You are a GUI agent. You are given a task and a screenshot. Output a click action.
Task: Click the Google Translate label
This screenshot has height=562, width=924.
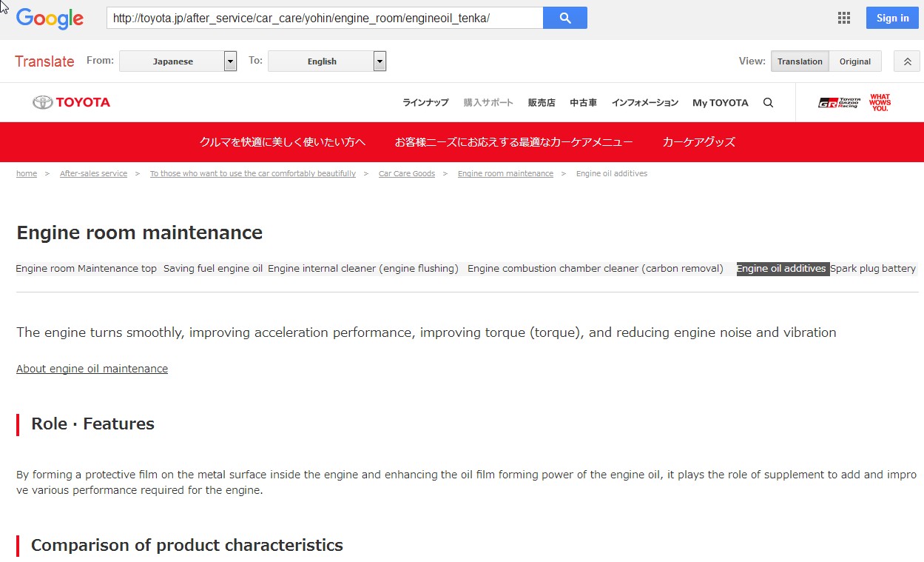click(x=44, y=61)
